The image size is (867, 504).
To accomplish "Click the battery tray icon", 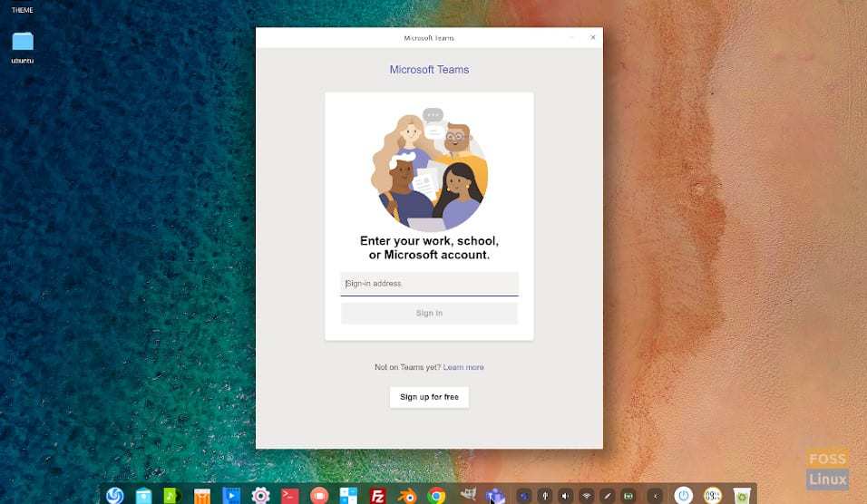I will click(x=628, y=496).
